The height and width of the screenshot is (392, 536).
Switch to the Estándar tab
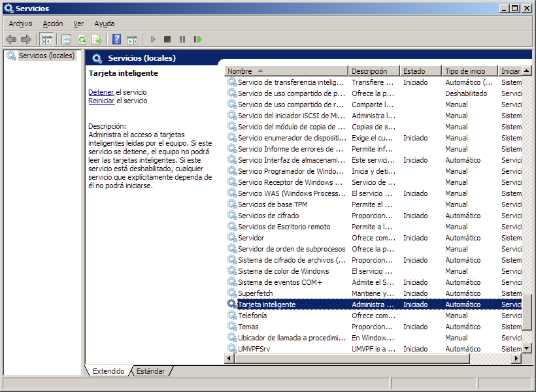[150, 371]
